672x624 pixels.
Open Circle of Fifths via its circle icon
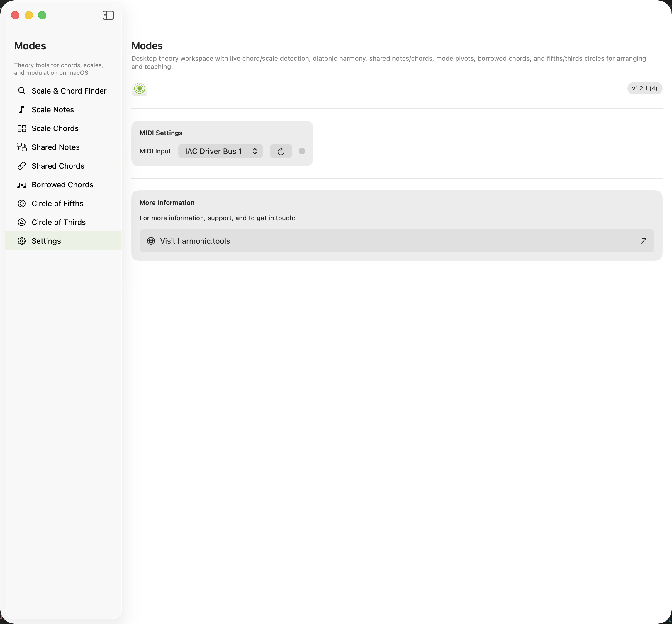[22, 203]
